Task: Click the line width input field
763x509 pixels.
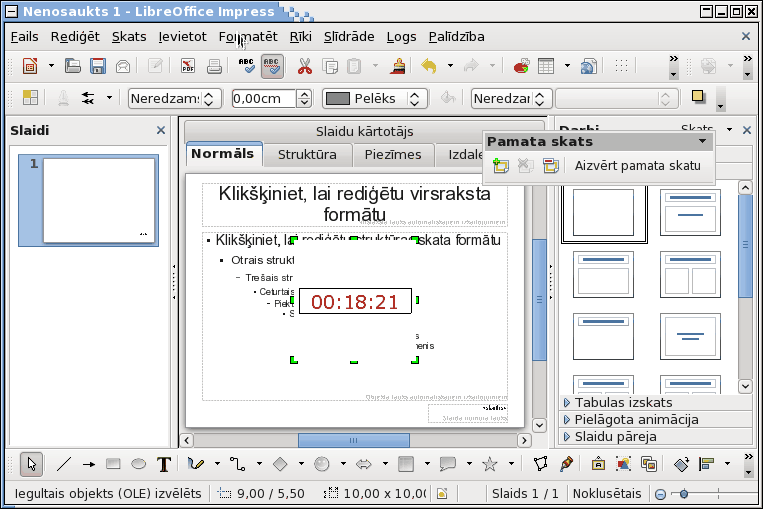Action: [x=263, y=99]
